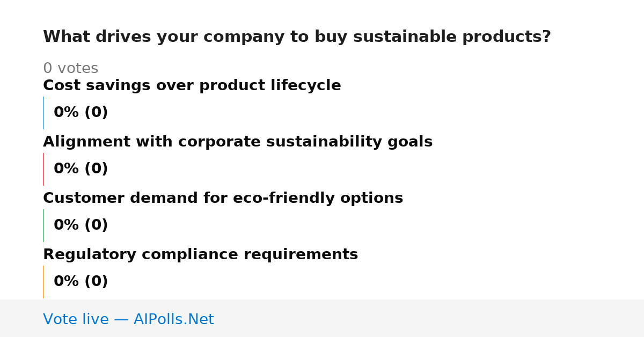
Task: Click the gray footer banner area
Action: 322,318
